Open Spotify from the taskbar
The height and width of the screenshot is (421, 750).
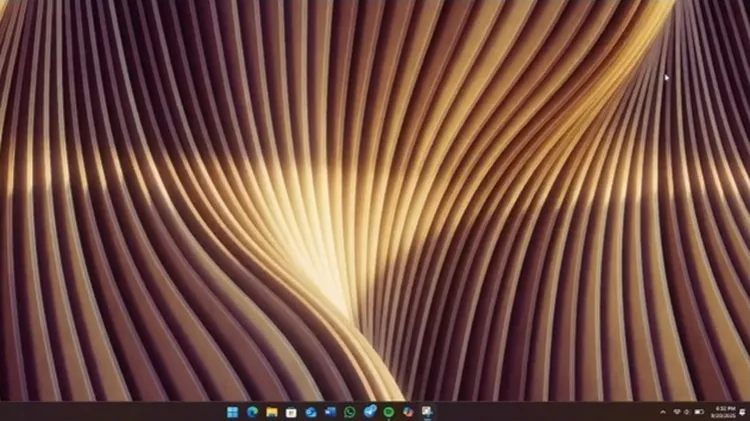[x=389, y=412]
